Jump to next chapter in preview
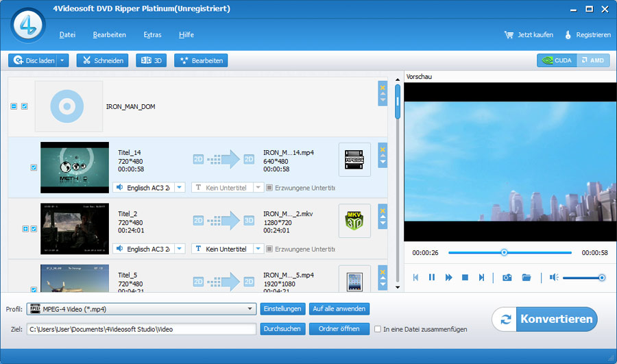Image resolution: width=617 pixels, height=364 pixels. pyautogui.click(x=481, y=278)
